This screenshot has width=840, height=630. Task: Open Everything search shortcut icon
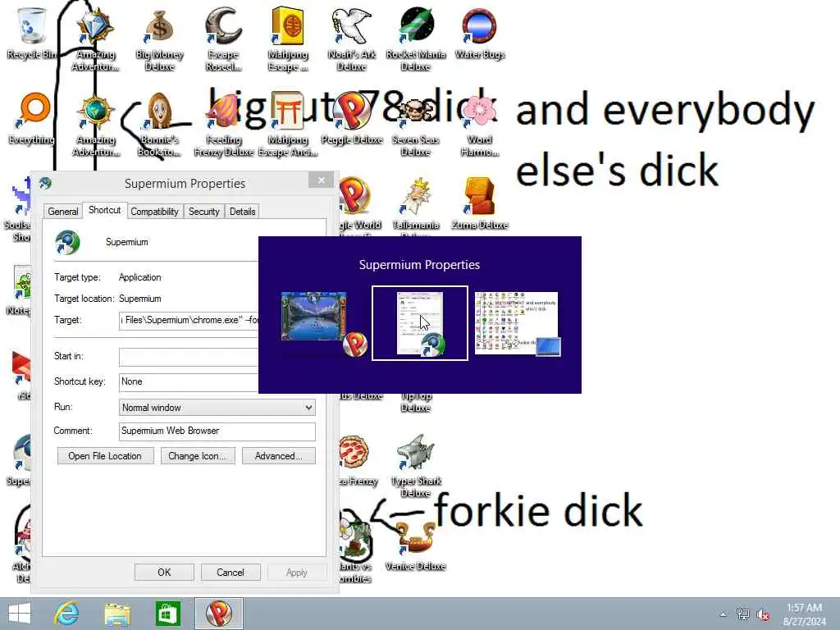[x=31, y=118]
